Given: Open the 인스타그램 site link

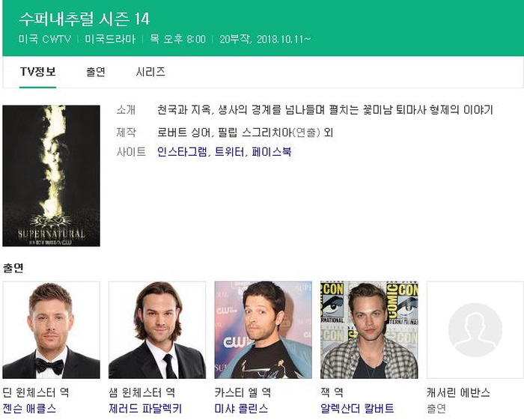Looking at the screenshot, I should pos(182,152).
